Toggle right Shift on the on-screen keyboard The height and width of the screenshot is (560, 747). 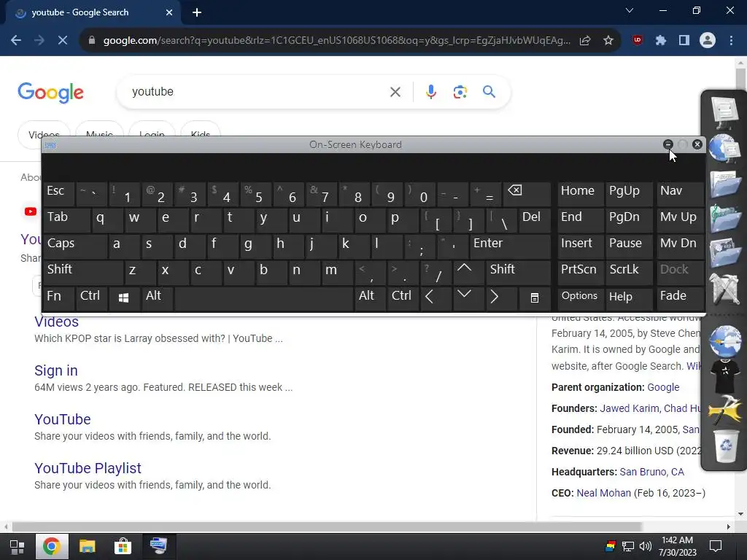point(518,271)
